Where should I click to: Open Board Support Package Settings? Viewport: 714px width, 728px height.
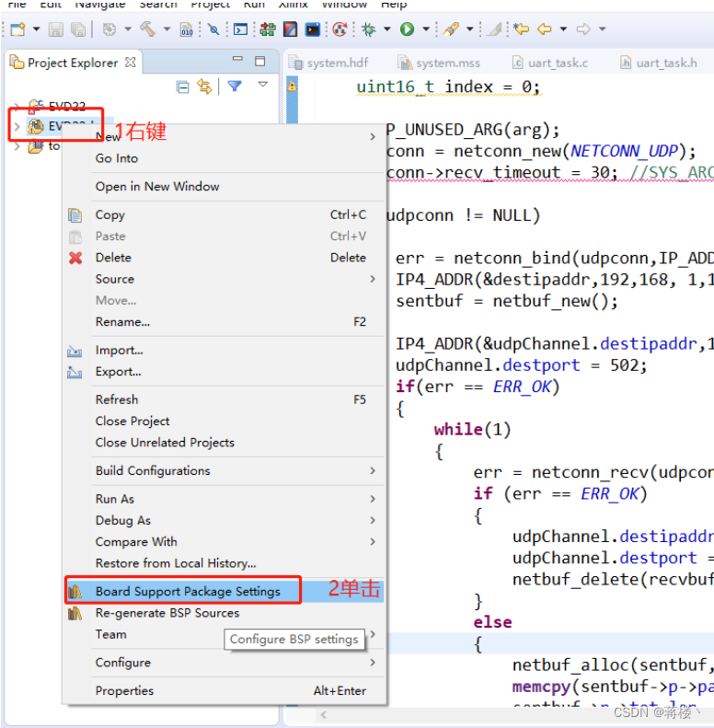click(225, 592)
